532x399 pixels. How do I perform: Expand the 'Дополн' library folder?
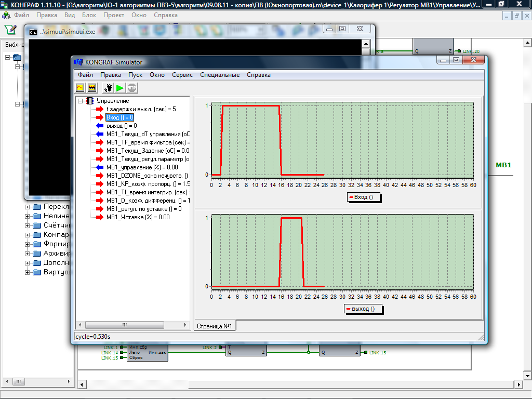click(x=27, y=263)
